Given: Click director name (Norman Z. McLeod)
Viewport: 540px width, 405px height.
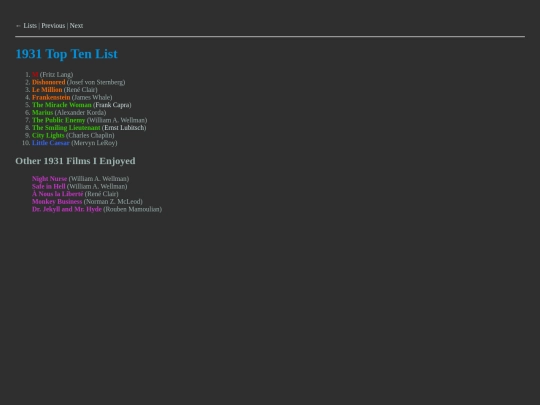Looking at the screenshot, I should [x=113, y=201].
